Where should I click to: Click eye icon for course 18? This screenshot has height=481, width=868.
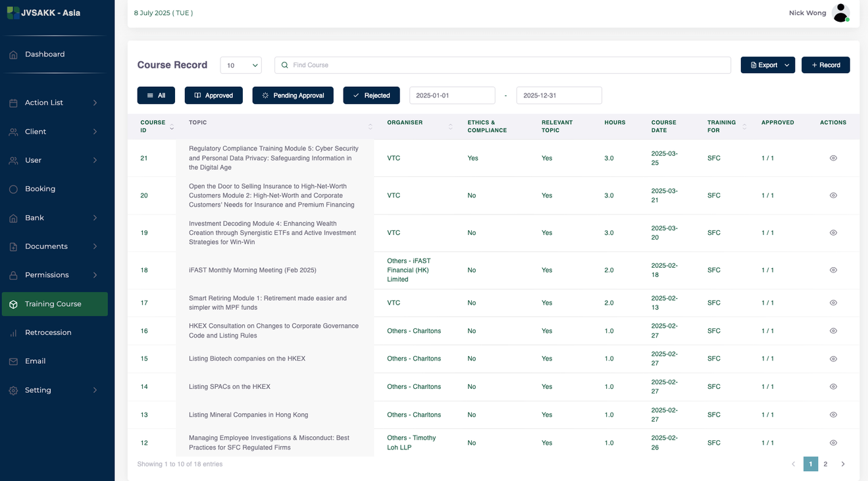pyautogui.click(x=833, y=270)
